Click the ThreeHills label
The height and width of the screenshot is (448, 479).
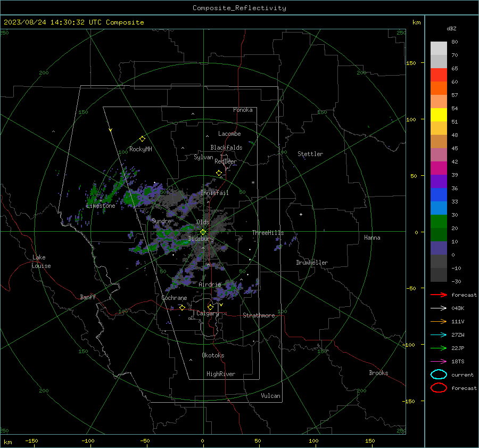(268, 233)
